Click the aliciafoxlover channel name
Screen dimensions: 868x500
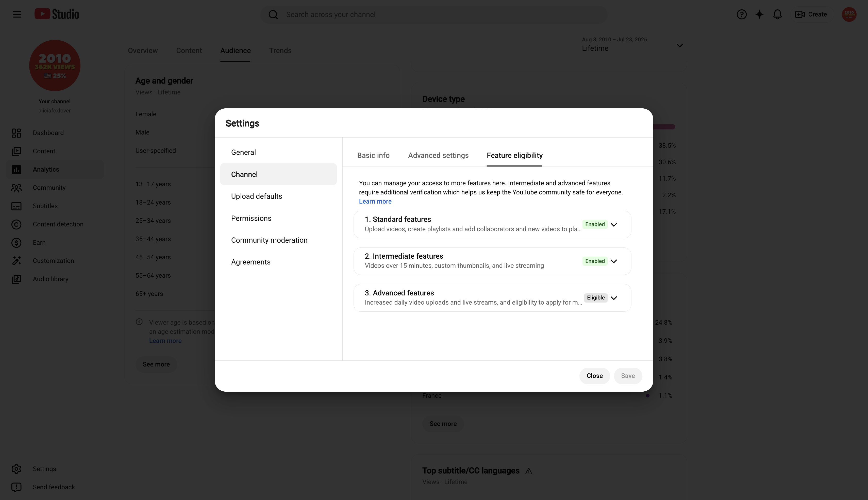[54, 111]
